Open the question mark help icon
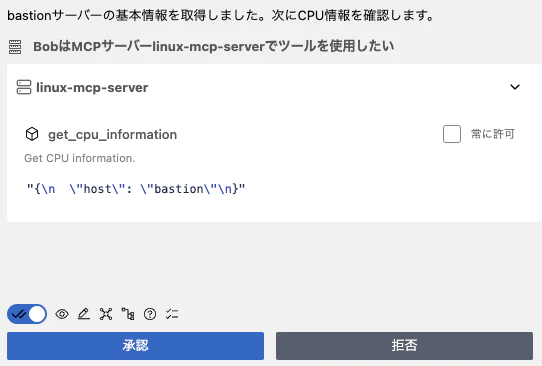The height and width of the screenshot is (366, 542). (x=150, y=314)
